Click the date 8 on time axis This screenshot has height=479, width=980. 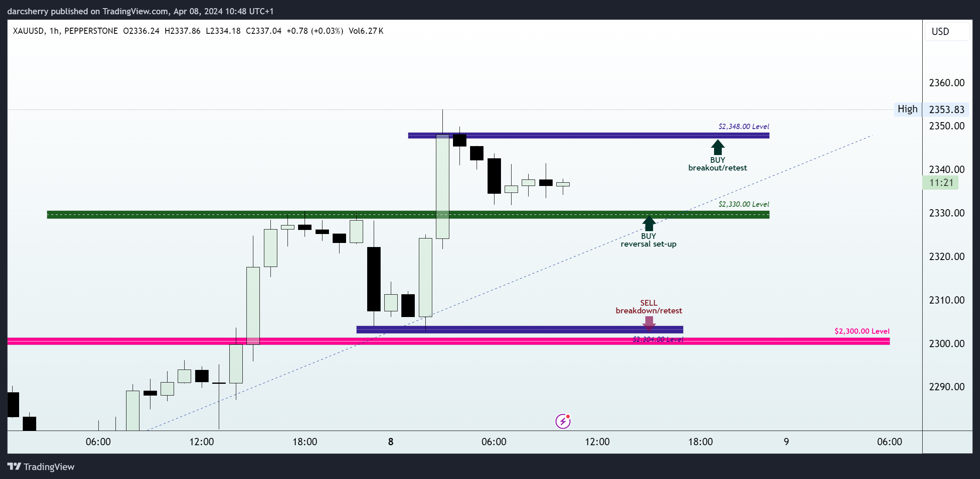click(x=391, y=442)
